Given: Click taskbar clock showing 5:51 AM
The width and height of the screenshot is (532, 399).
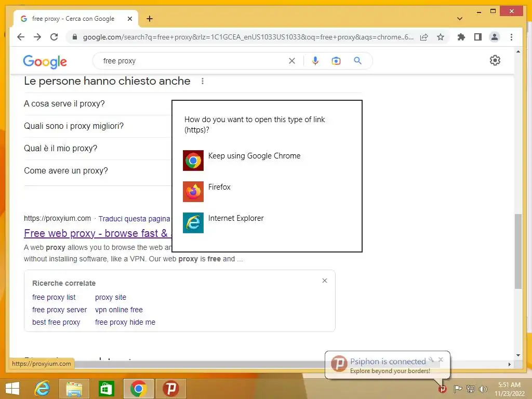Looking at the screenshot, I should [509, 389].
